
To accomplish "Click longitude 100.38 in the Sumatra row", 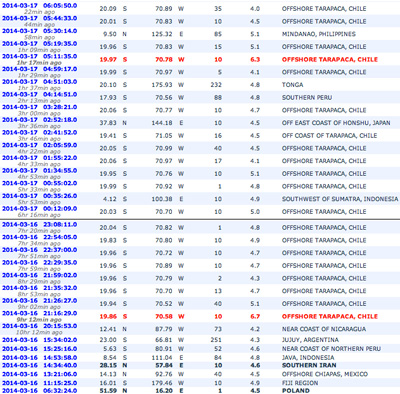I will click(x=162, y=199).
